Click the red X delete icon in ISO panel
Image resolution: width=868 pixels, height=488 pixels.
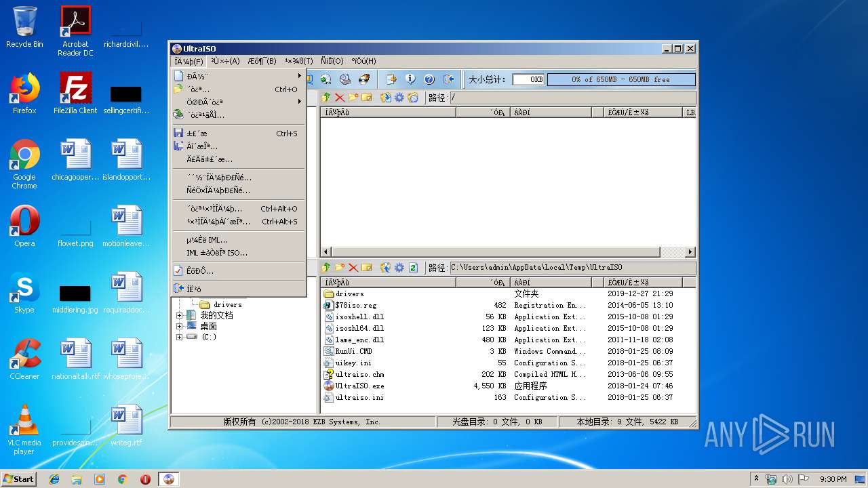pyautogui.click(x=340, y=98)
